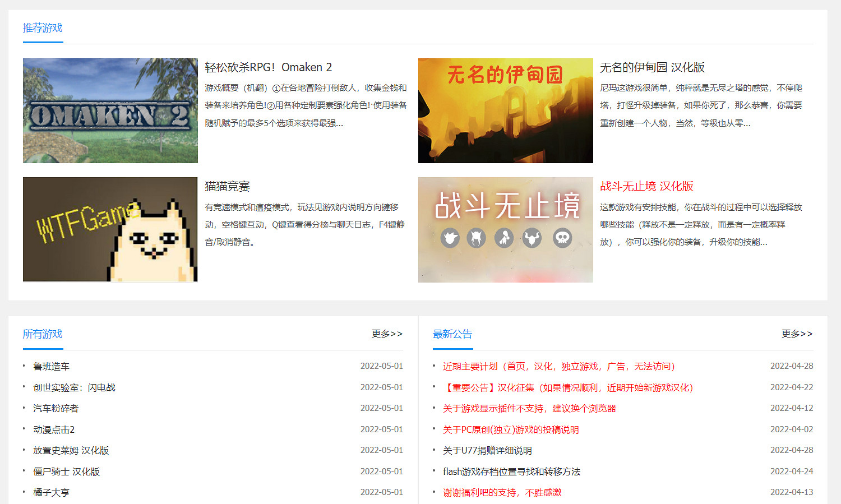This screenshot has height=504, width=841.
Task: Open 无名的伊甸园 汉化版 link
Action: (x=653, y=67)
